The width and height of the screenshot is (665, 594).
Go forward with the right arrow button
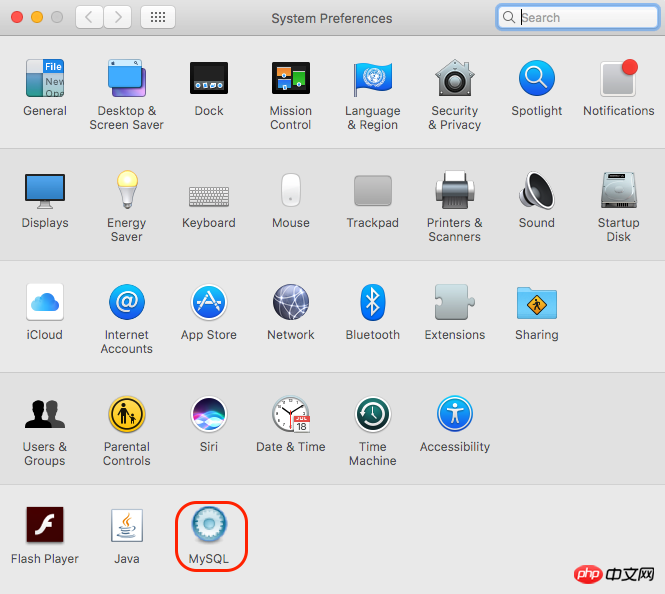118,17
